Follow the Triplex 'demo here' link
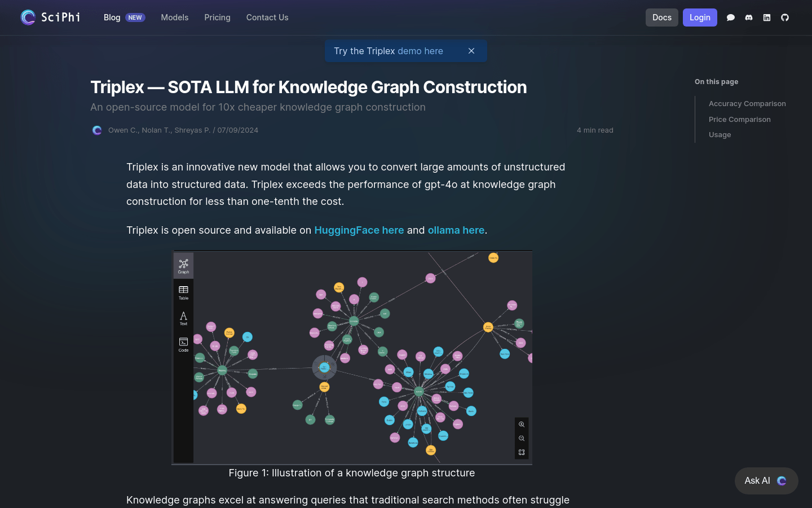This screenshot has width=812, height=508. [420, 51]
